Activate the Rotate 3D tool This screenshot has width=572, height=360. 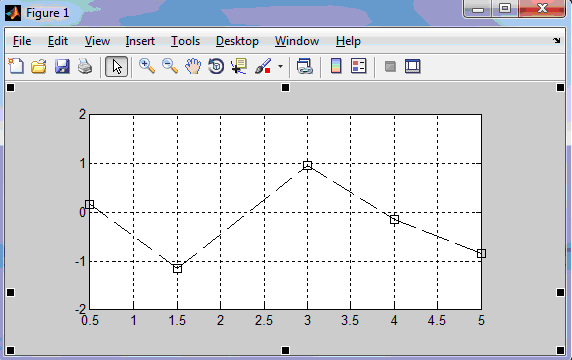pyautogui.click(x=216, y=66)
